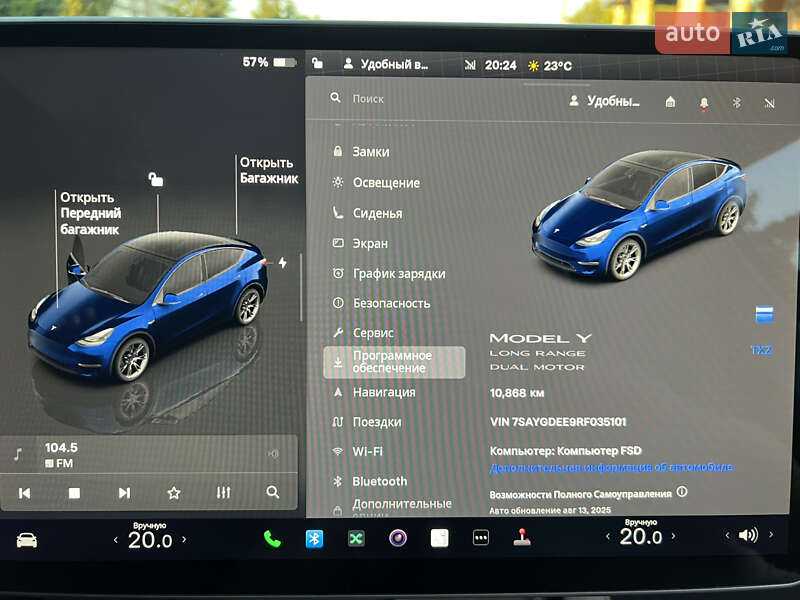Open Дополнительная информация об автомобиле link
This screenshot has height=600, width=800.
(x=608, y=467)
